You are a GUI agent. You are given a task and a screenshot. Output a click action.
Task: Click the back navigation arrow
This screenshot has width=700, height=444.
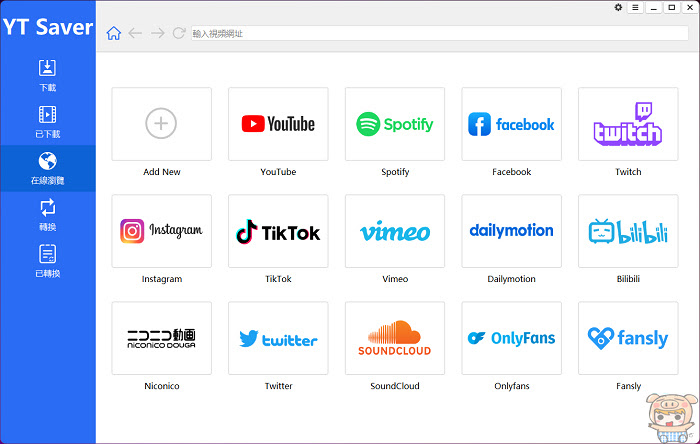(135, 33)
